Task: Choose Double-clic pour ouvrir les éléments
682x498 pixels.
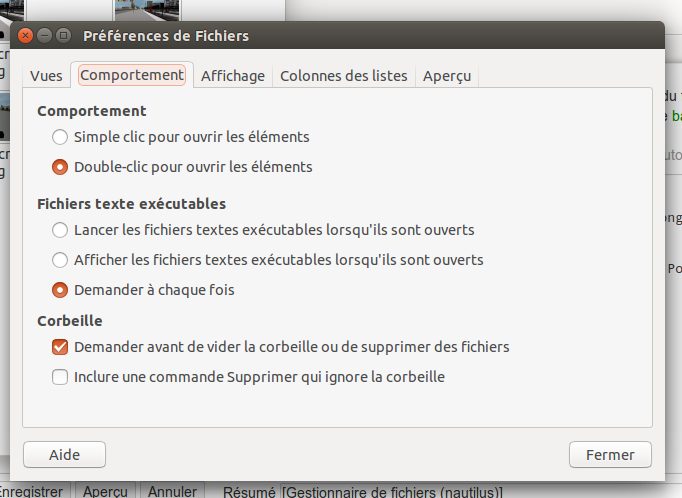Action: coord(61,167)
